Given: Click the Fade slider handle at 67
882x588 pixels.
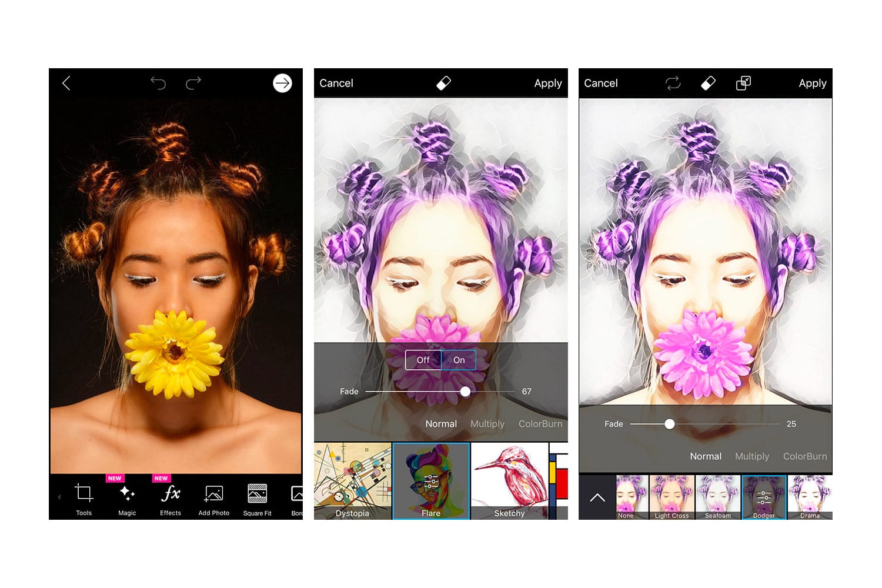Looking at the screenshot, I should pos(465,392).
